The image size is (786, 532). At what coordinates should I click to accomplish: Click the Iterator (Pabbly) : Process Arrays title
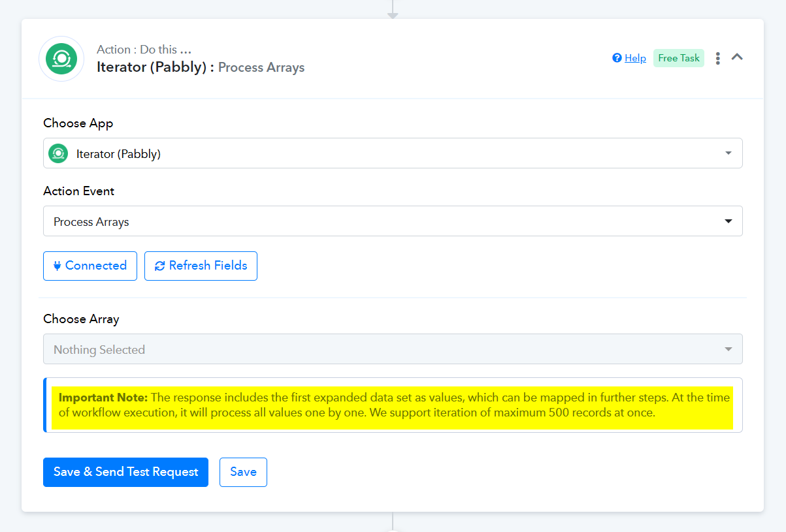201,67
